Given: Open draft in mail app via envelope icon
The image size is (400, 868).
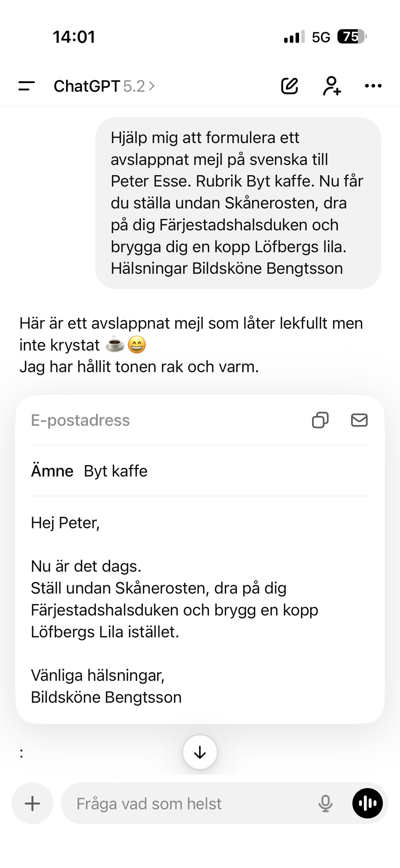Looking at the screenshot, I should click(359, 420).
